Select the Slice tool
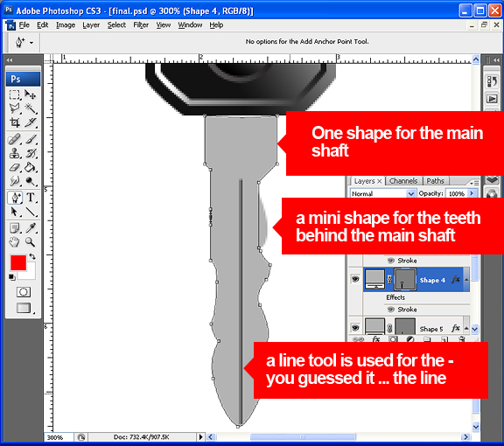 pyautogui.click(x=31, y=122)
